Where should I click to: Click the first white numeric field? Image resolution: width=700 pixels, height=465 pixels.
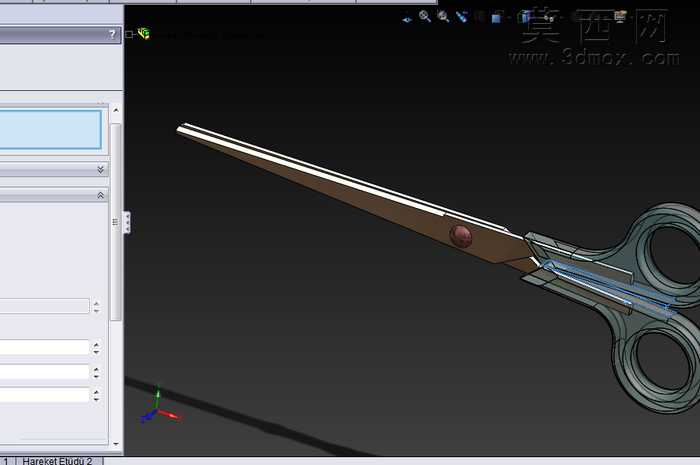coord(44,347)
